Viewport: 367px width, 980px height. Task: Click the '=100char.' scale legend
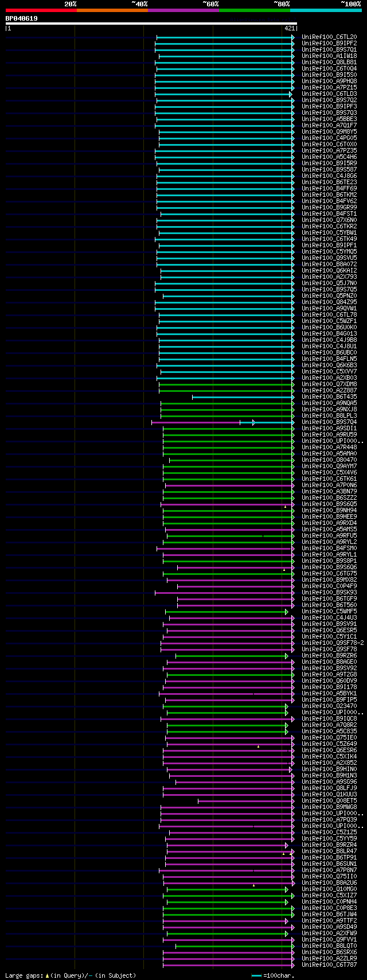272,975
